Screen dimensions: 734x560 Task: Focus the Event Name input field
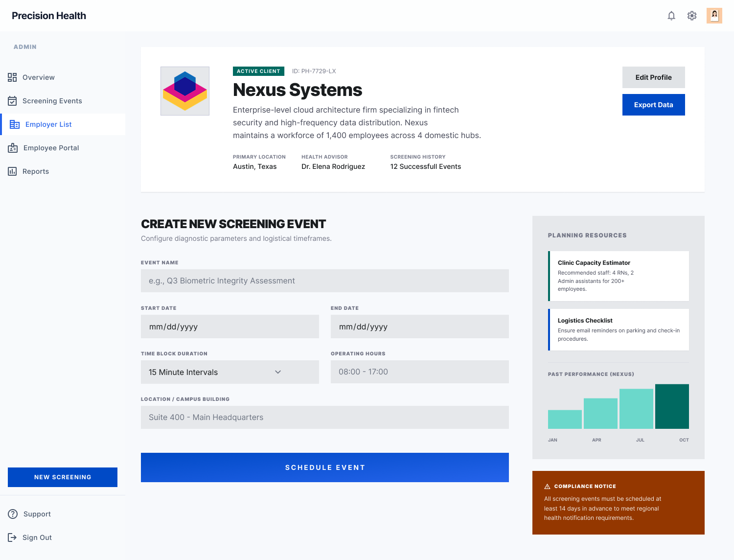point(325,281)
